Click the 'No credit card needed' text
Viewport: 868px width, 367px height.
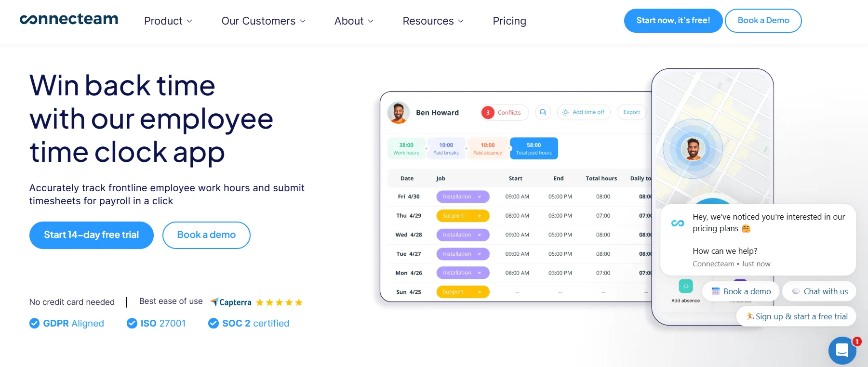[72, 302]
